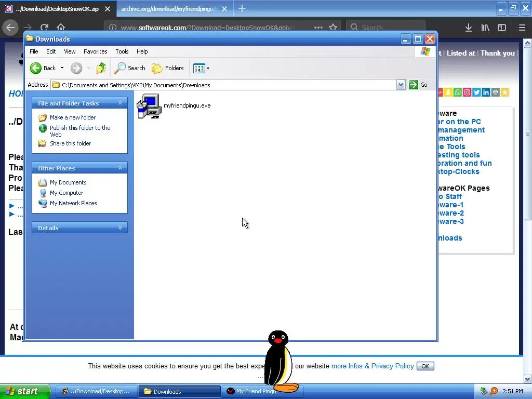Open more Infos & Privacy Policy link
The image size is (532, 399).
[x=373, y=366]
